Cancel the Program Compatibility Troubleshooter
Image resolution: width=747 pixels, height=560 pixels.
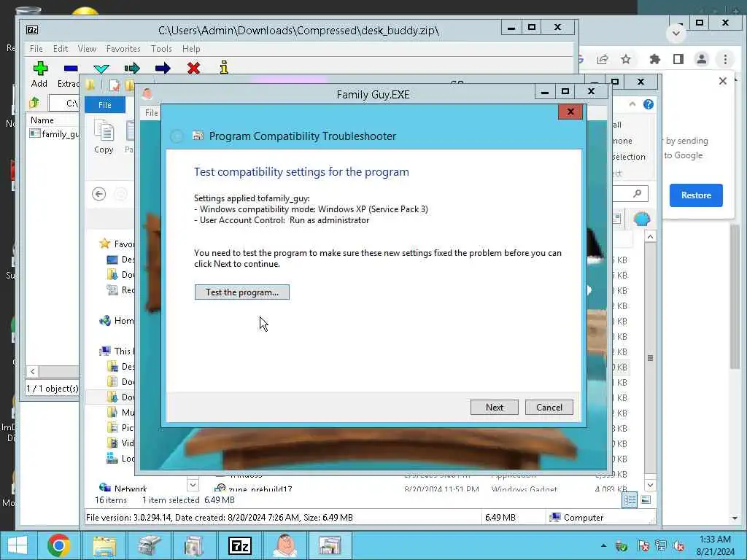(549, 407)
